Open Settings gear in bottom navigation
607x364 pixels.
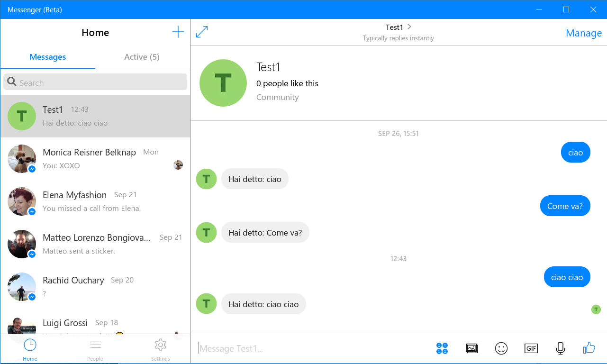point(160,349)
